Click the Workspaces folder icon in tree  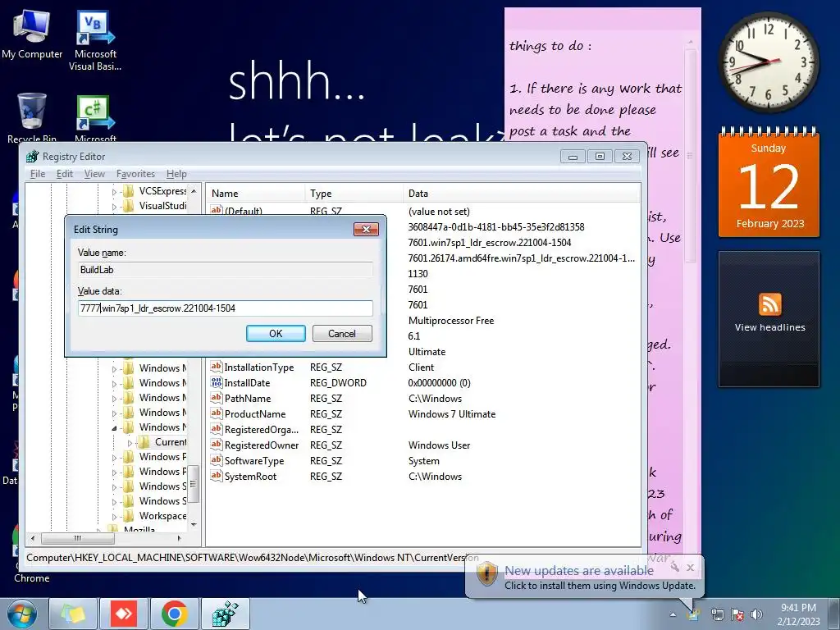click(129, 515)
